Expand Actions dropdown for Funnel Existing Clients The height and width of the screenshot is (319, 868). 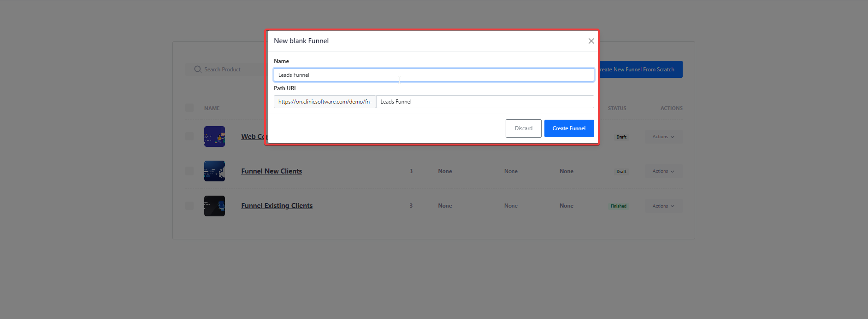[663, 206]
